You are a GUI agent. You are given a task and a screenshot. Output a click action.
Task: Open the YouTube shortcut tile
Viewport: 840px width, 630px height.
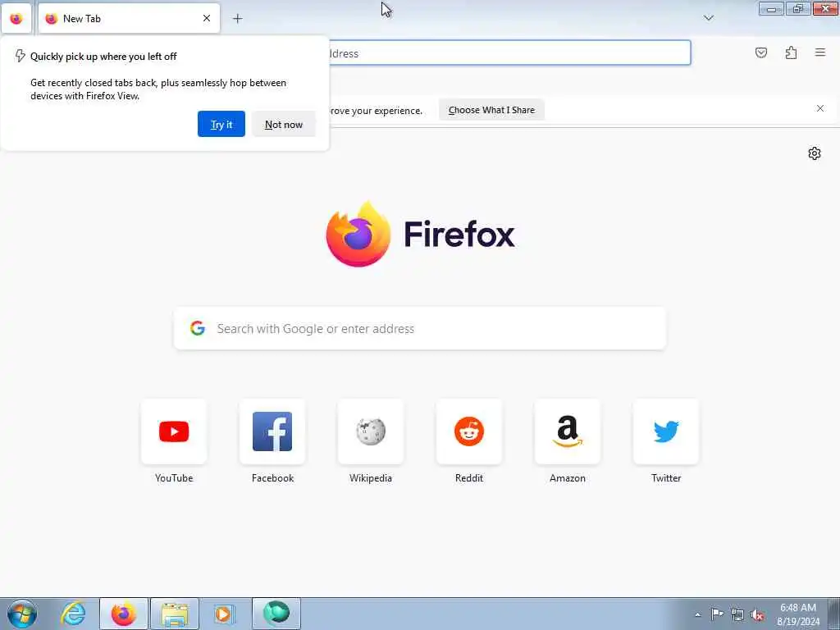(174, 431)
